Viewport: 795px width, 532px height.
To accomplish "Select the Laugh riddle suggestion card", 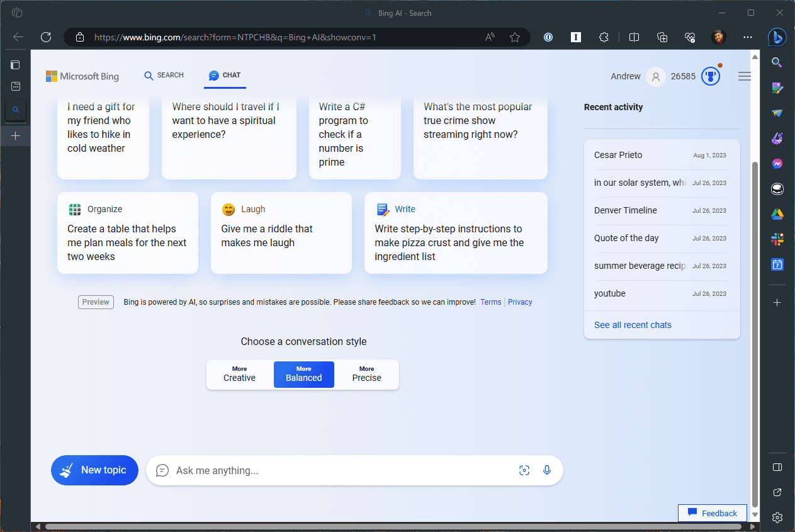I will 281,233.
